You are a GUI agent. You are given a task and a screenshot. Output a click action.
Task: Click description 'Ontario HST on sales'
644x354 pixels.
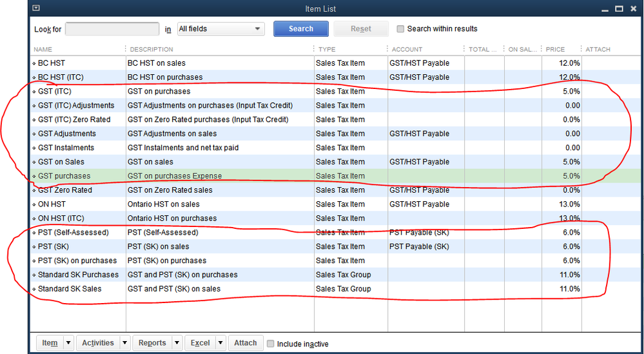tap(164, 204)
